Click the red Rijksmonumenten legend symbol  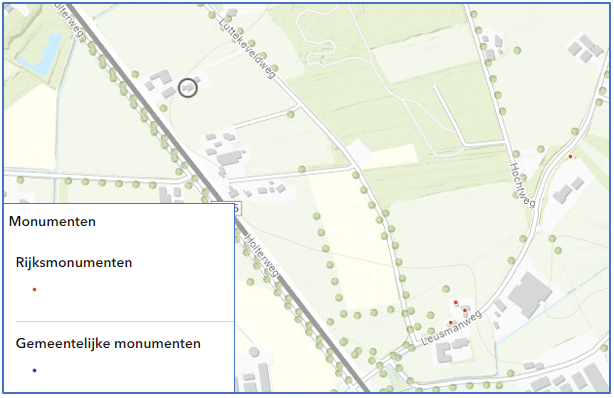click(x=34, y=289)
